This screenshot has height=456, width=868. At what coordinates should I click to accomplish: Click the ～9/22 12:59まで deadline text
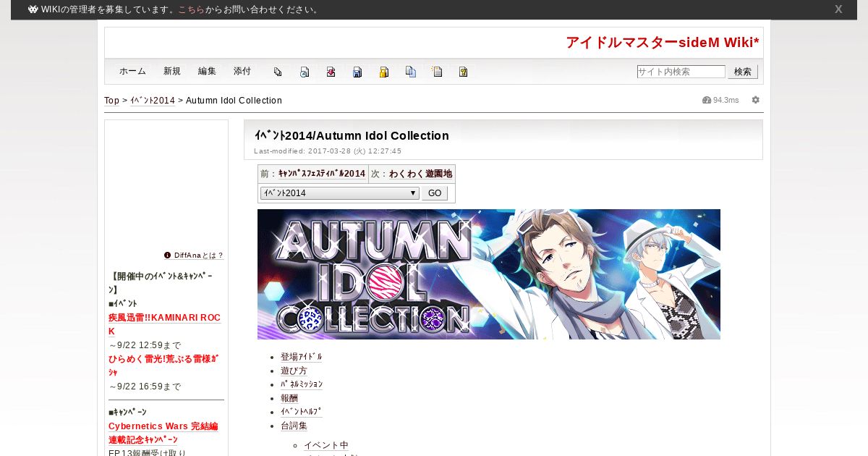tap(145, 345)
